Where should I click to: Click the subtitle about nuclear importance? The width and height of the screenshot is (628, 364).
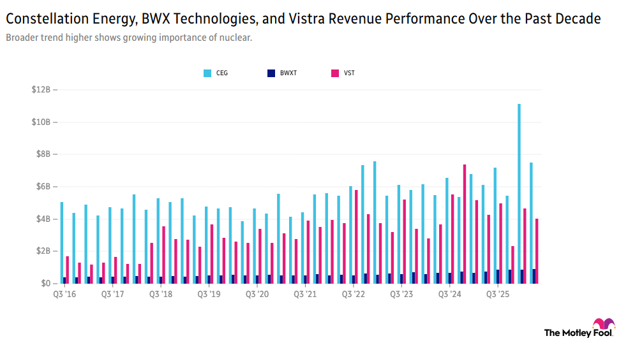pos(129,38)
